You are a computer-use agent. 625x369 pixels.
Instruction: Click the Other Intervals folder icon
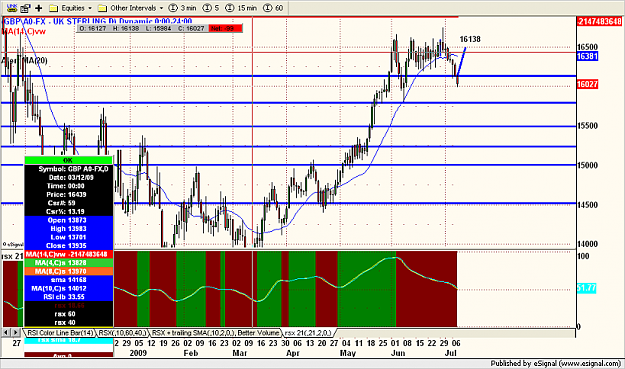[x=102, y=8]
